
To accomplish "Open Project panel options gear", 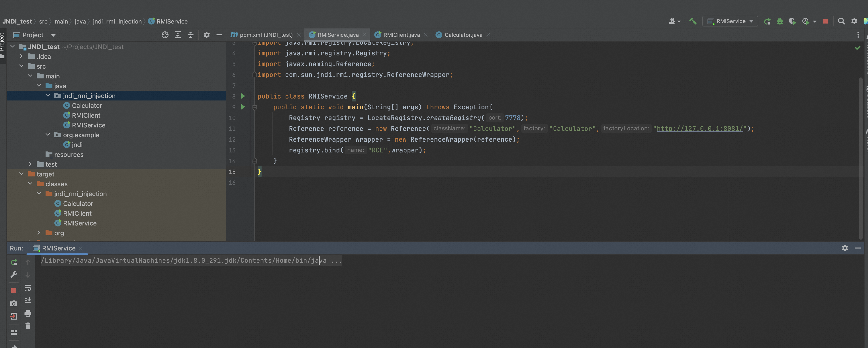I will click(206, 35).
